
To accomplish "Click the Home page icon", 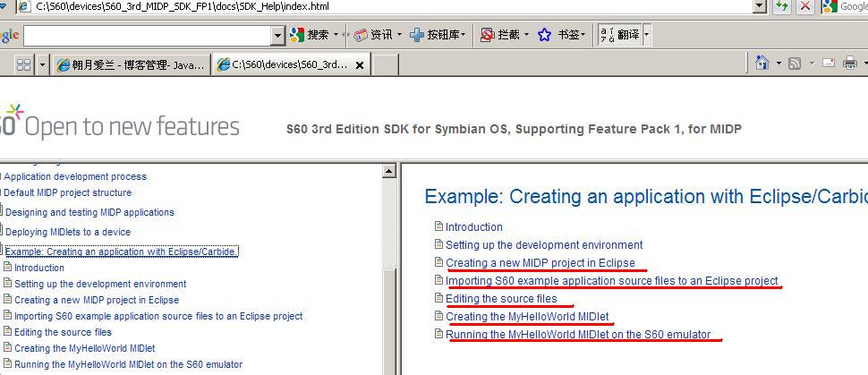I will click(x=762, y=63).
